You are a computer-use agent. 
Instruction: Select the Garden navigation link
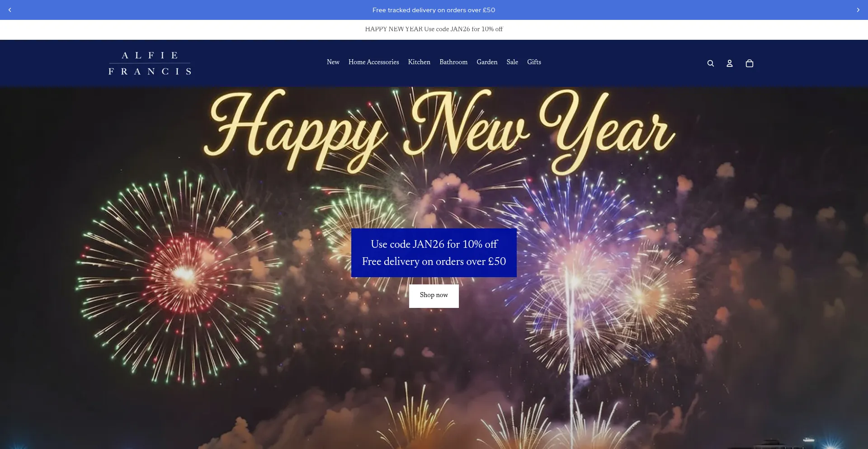(x=486, y=62)
